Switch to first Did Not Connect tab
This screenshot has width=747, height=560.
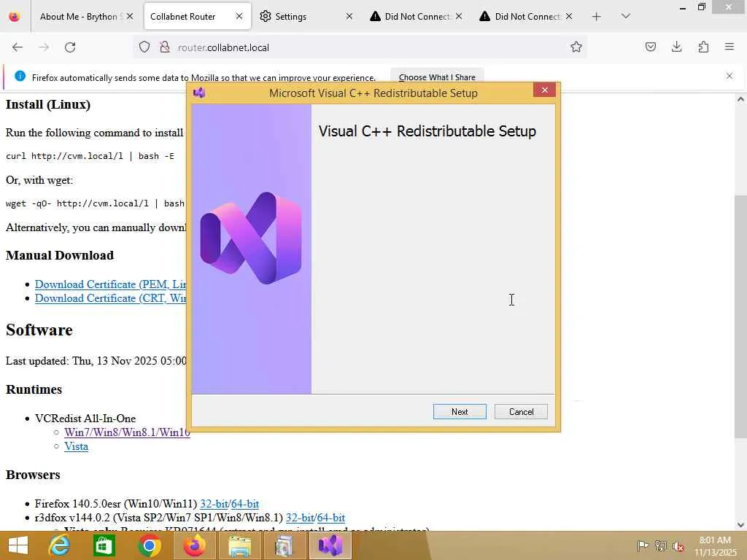pos(417,17)
